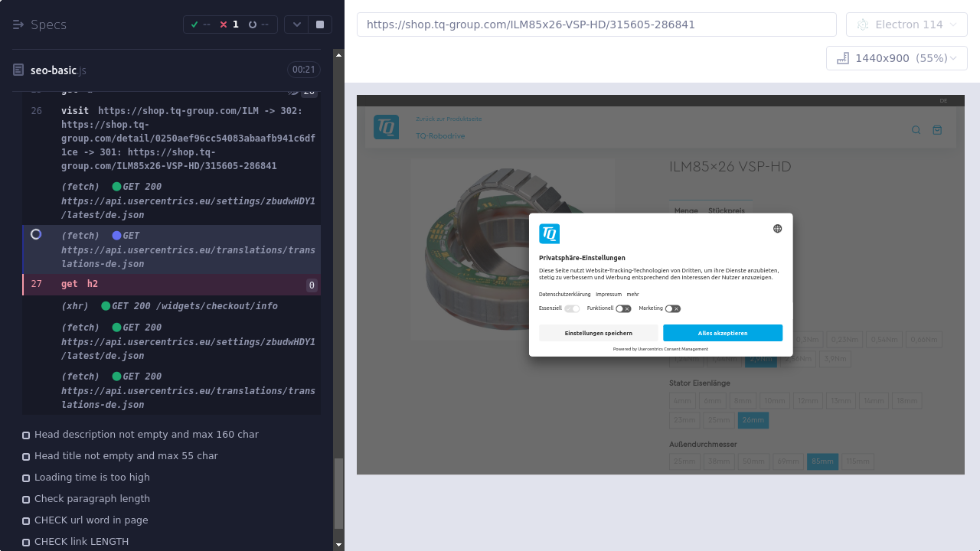Image resolution: width=980 pixels, height=551 pixels.
Task: Expand the runner options chevron dropdown
Action: click(296, 24)
